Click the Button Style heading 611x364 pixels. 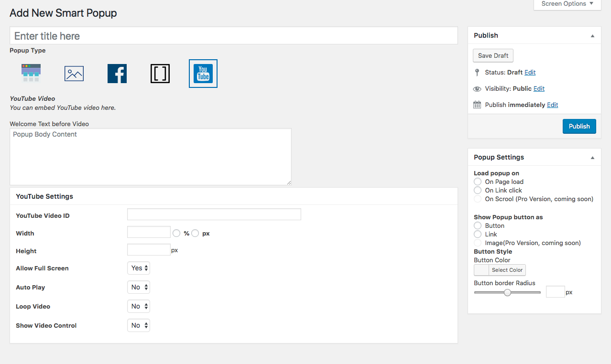pos(493,252)
